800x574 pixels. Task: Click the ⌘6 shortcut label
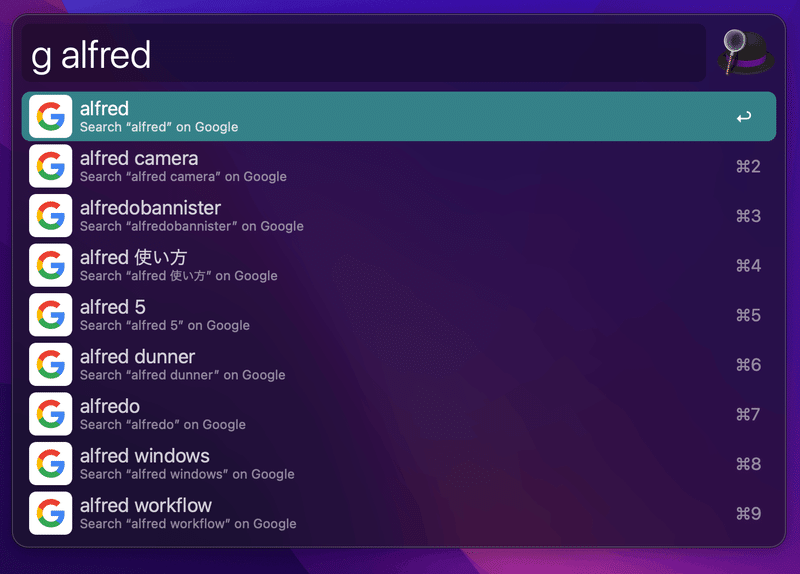pyautogui.click(x=748, y=365)
